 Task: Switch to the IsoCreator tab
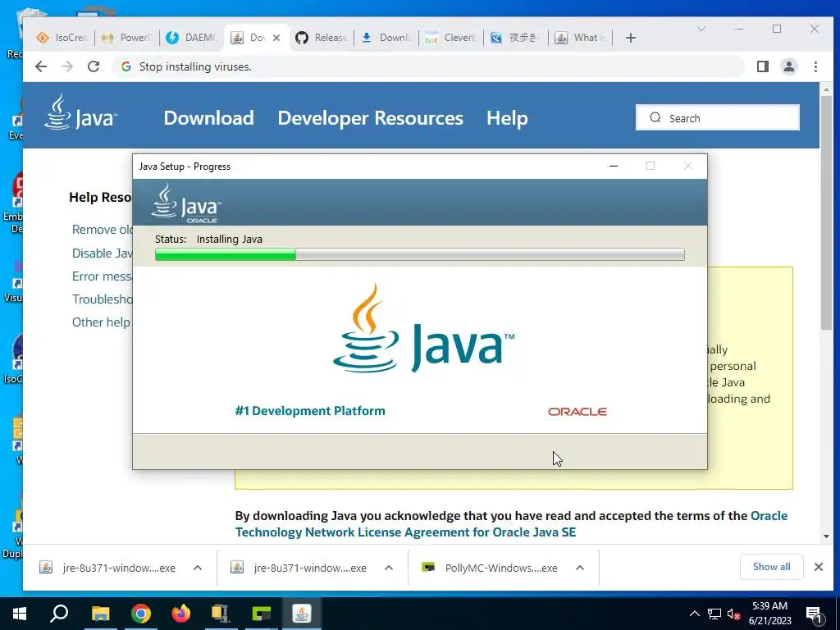(x=62, y=38)
